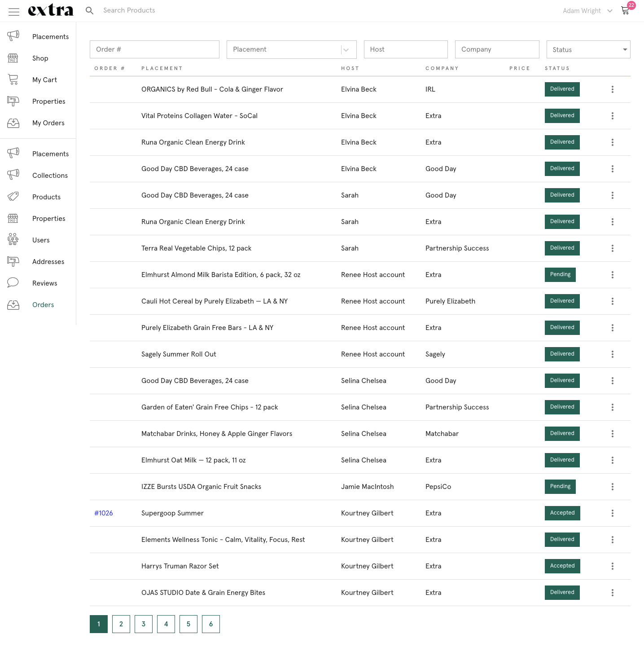The height and width of the screenshot is (669, 644).
Task: Open row menu for Vital Proteins Collagen Water
Action: click(612, 116)
